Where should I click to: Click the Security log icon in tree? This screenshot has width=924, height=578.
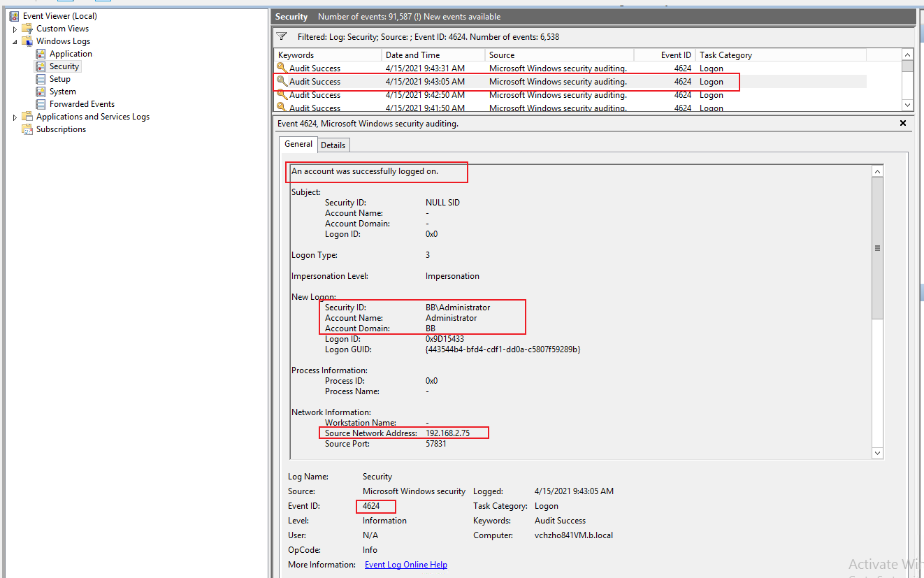click(41, 66)
